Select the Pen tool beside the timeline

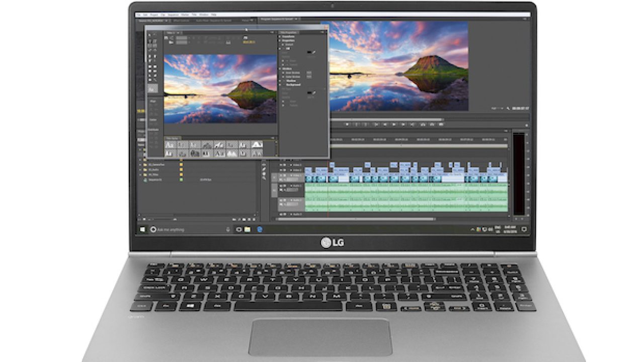pos(264,169)
